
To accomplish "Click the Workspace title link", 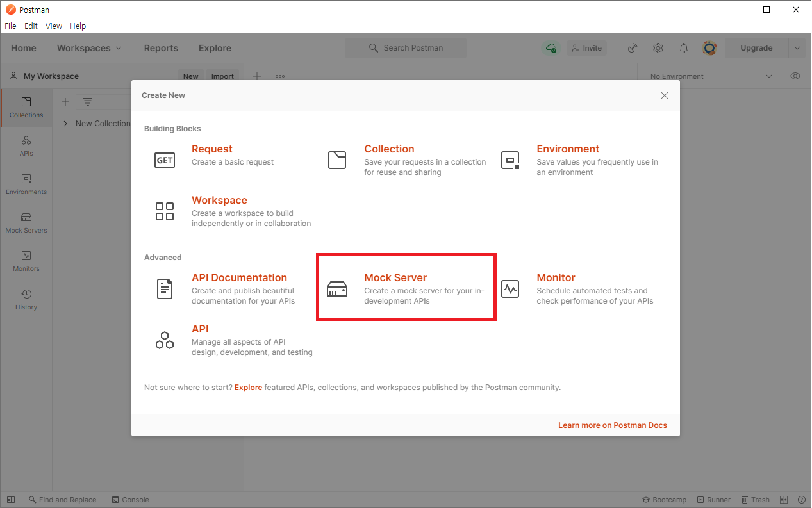I will (219, 201).
